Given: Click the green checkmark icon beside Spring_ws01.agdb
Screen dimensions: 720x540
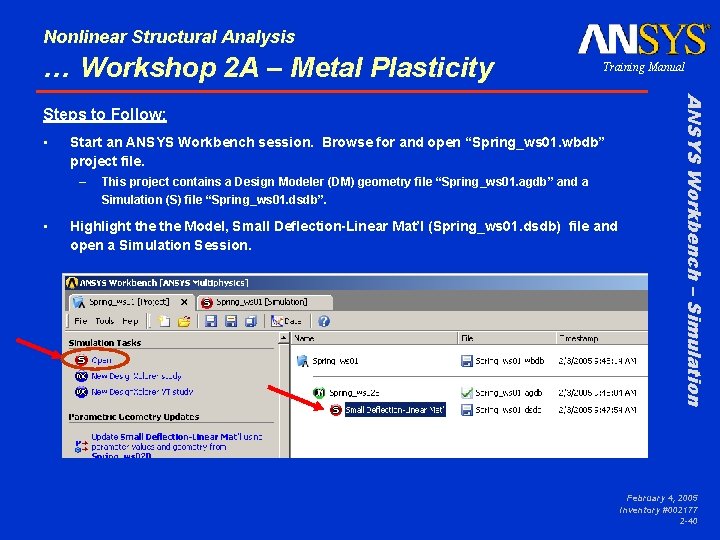Looking at the screenshot, I should pos(467,393).
